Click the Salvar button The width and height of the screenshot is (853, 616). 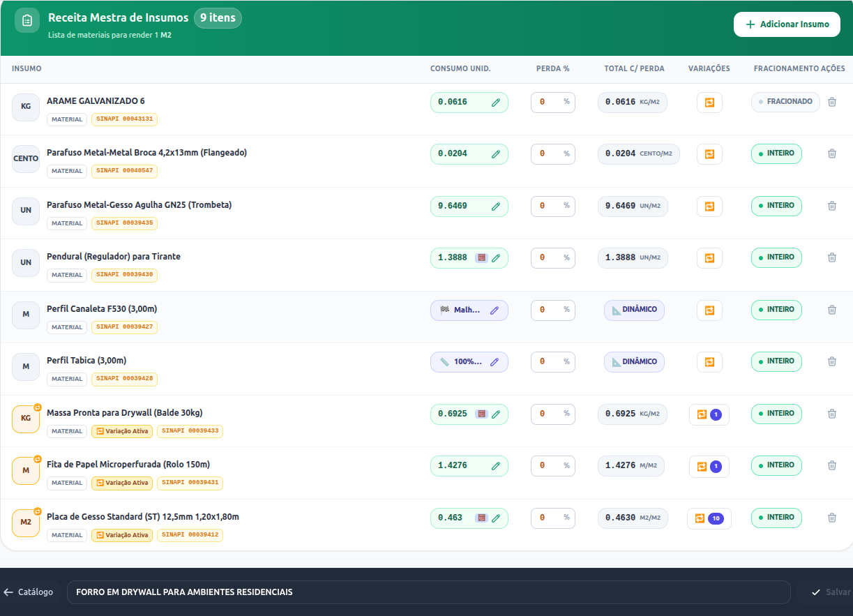830,592
